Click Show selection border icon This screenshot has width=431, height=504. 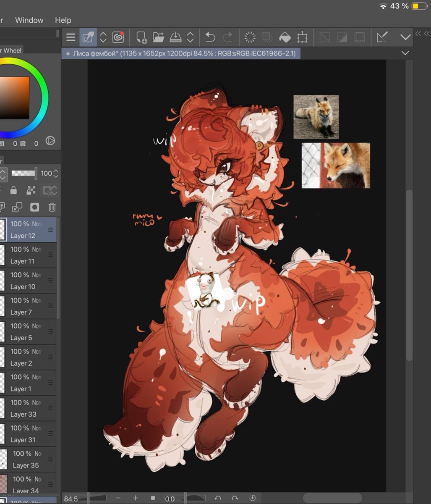(x=360, y=37)
